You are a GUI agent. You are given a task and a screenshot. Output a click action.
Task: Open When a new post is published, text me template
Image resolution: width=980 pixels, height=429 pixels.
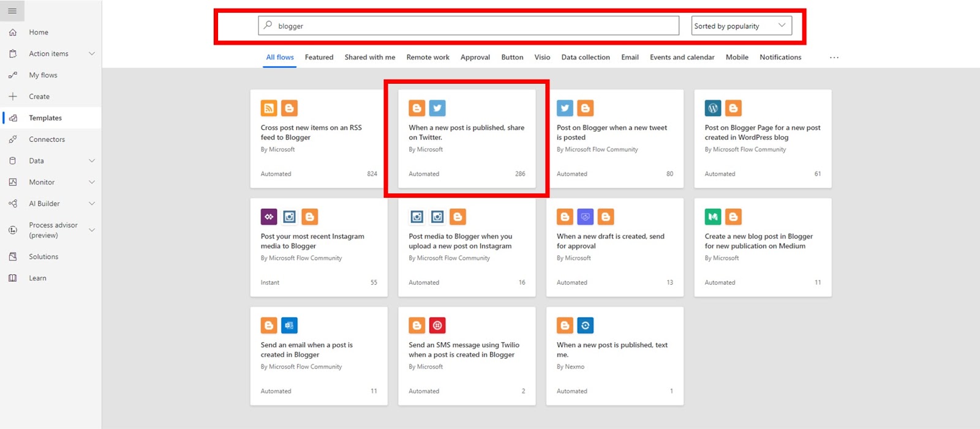coord(615,356)
